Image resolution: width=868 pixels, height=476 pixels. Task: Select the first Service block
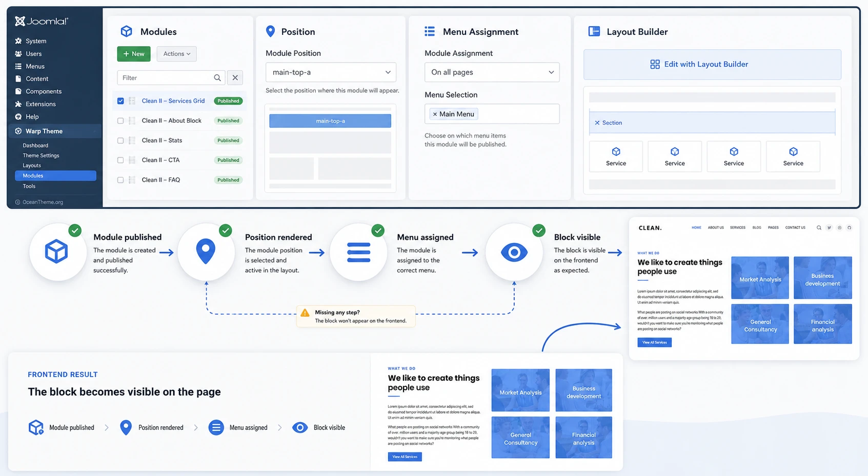pos(616,156)
